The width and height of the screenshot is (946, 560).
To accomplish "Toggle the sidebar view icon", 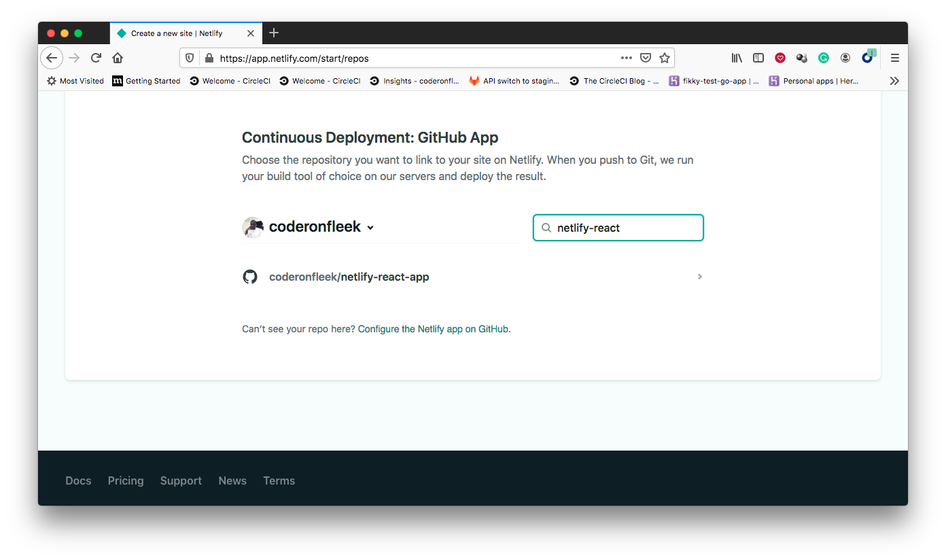I will 758,58.
